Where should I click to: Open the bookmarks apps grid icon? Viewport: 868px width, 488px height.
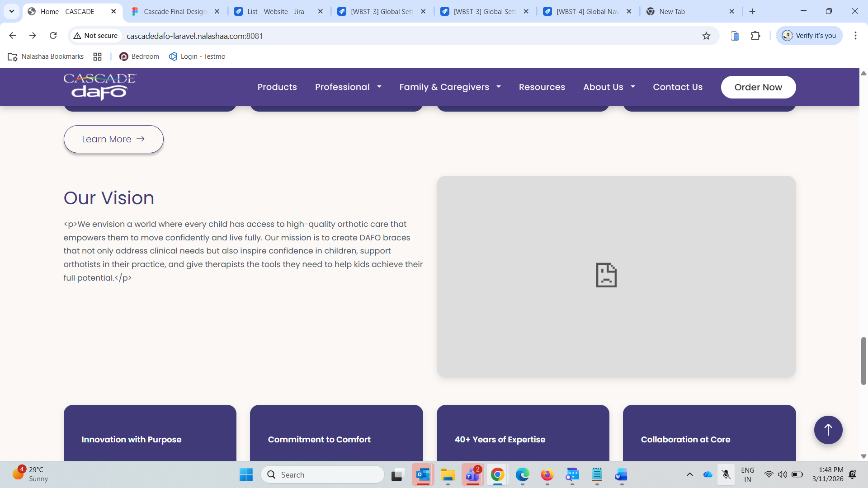[97, 56]
